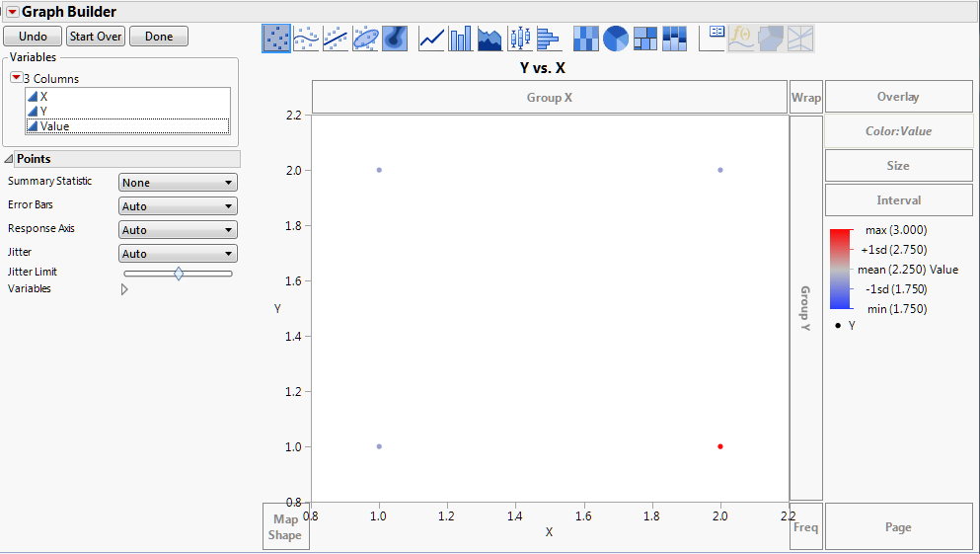Open the Error Bars dropdown
The height and width of the screenshot is (554, 980).
pyautogui.click(x=178, y=206)
